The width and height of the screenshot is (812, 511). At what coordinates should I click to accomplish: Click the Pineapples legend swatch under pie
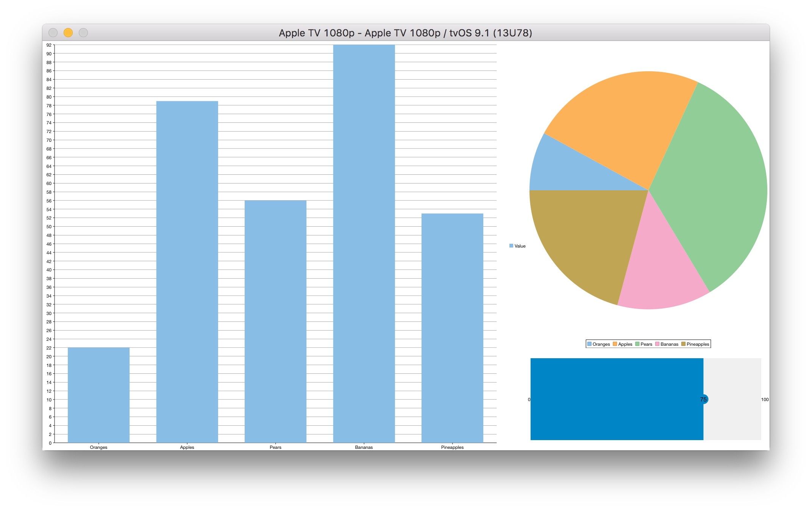click(683, 344)
